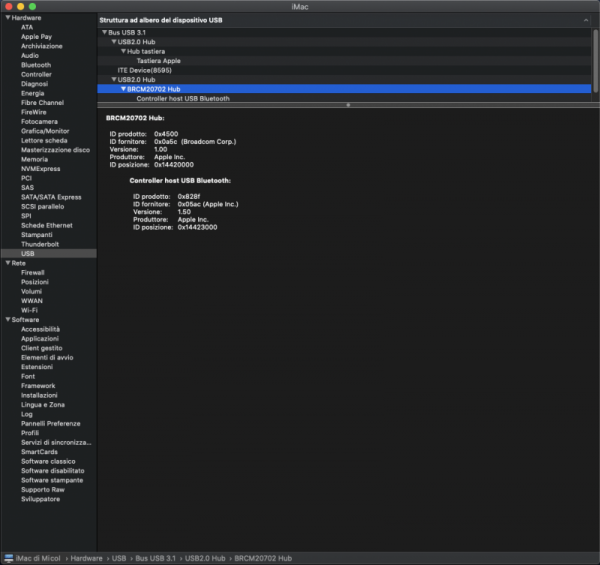The height and width of the screenshot is (565, 600).
Task: Collapse the Rete section triangle
Action: (x=6, y=263)
